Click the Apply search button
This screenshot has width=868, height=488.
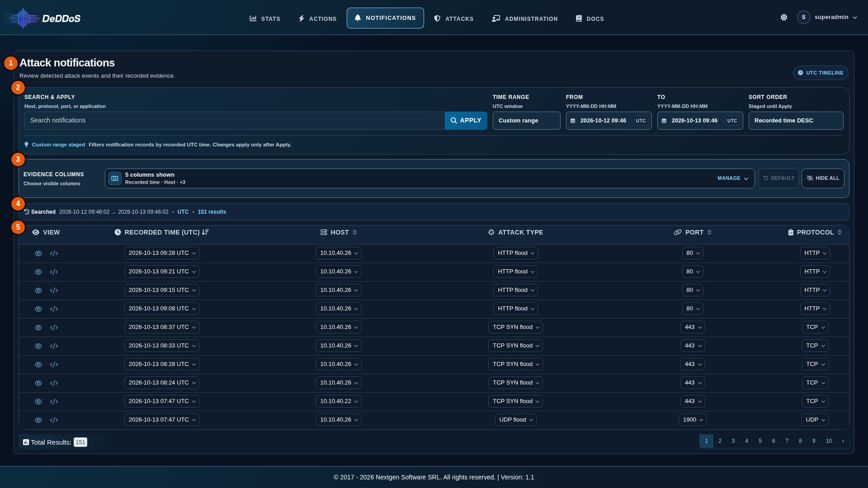(466, 121)
